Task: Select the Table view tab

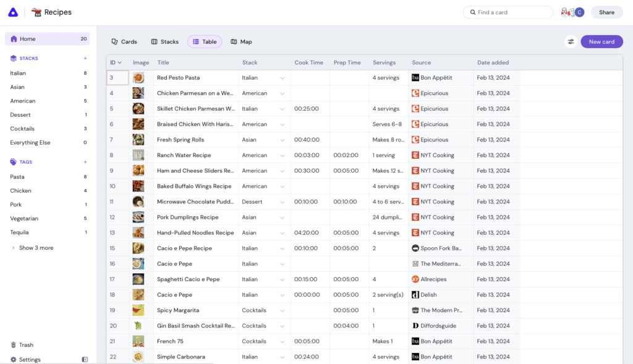Action: pyautogui.click(x=204, y=41)
